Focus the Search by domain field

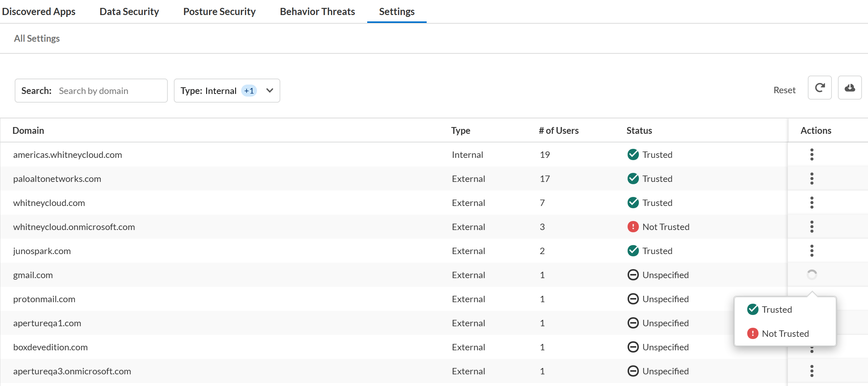point(109,91)
